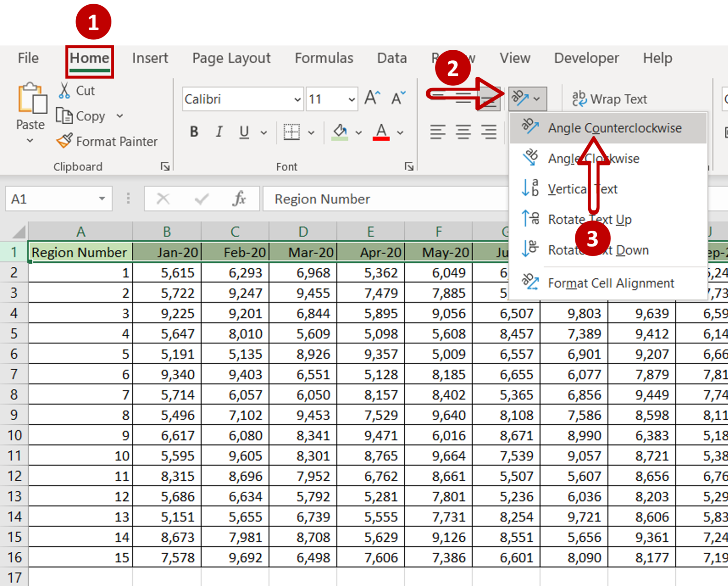Image resolution: width=728 pixels, height=586 pixels.
Task: Select column F header
Action: pyautogui.click(x=438, y=232)
